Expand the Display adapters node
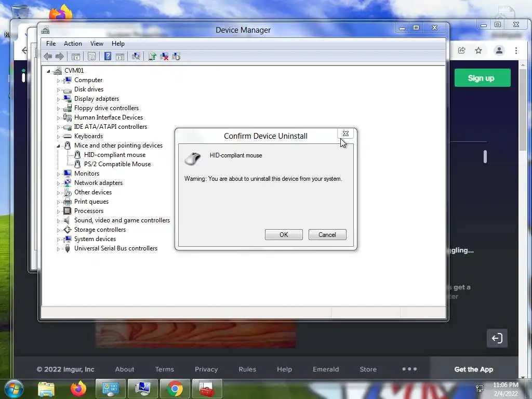The height and width of the screenshot is (399, 532). tap(58, 99)
